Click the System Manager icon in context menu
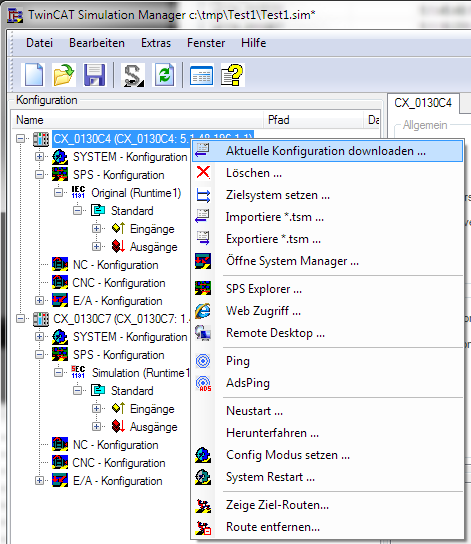471x544 pixels. point(203,261)
